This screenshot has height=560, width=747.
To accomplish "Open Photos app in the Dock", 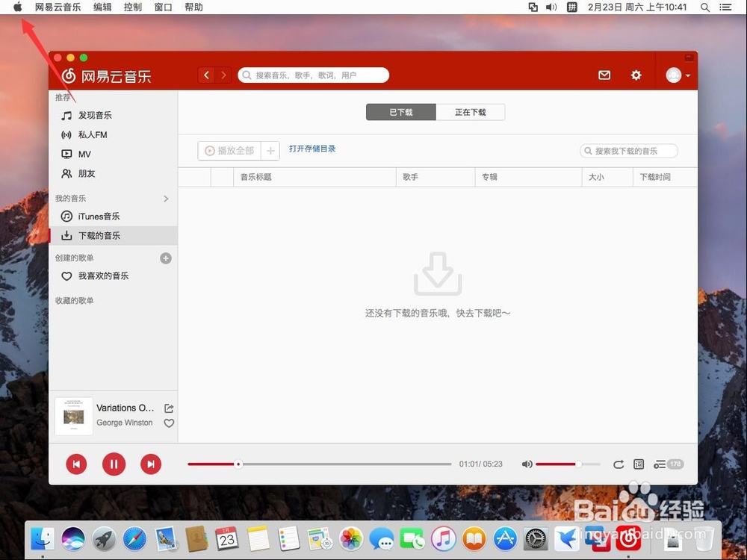I will (x=351, y=539).
